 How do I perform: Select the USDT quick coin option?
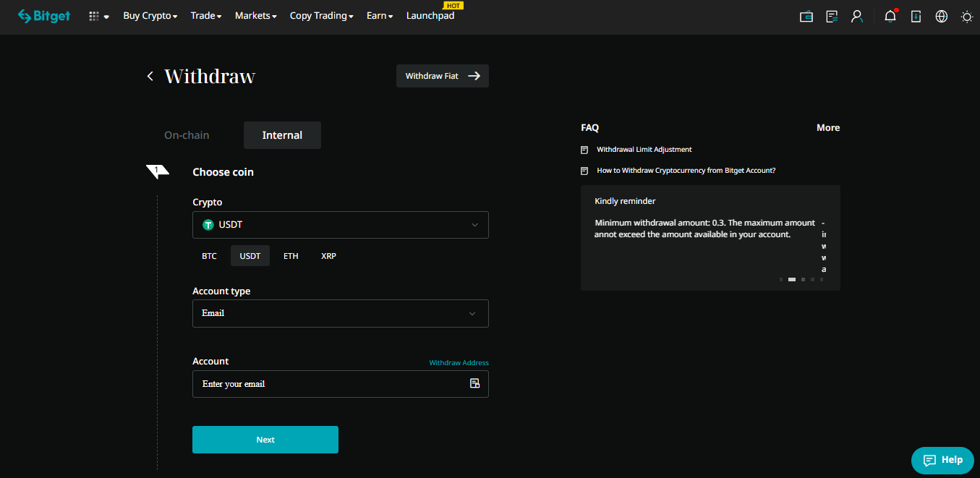[x=250, y=256]
